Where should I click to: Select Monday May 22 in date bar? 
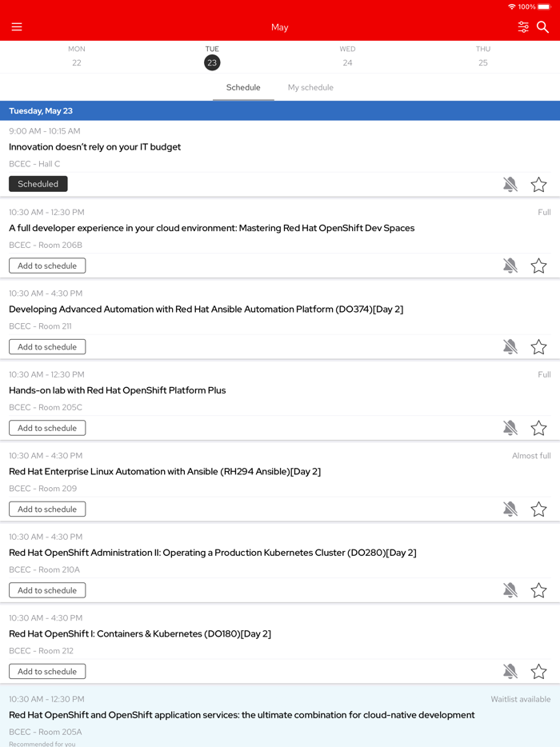tap(77, 56)
